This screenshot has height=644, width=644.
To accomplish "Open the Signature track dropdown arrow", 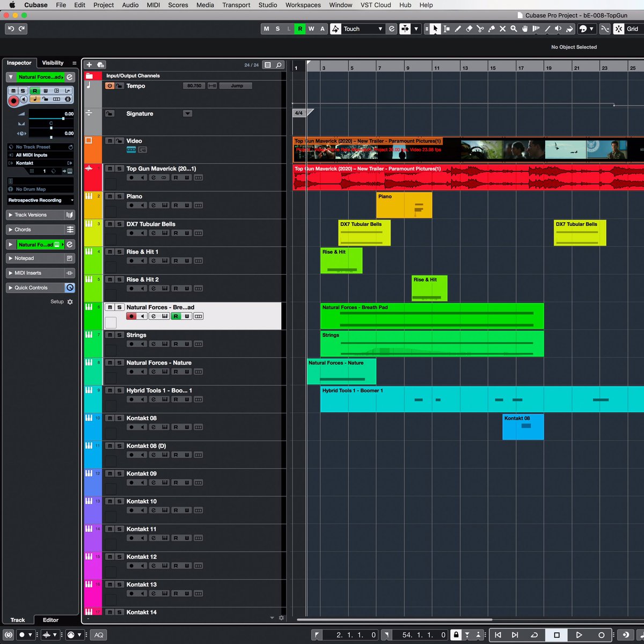I will tap(187, 114).
